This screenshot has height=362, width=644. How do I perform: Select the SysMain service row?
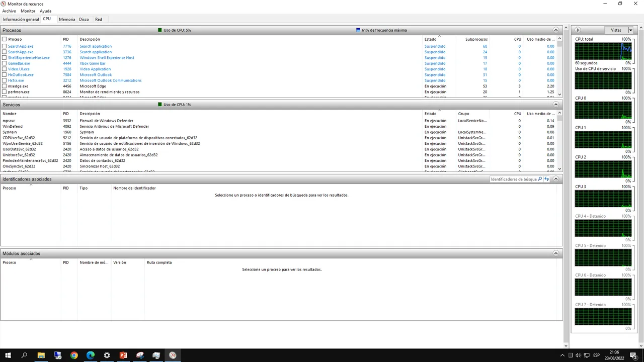[x=278, y=132]
